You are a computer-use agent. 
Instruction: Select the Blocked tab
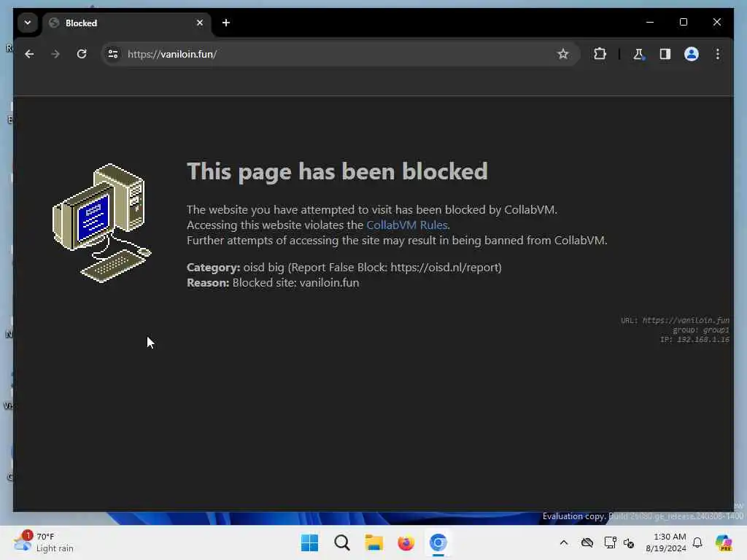pyautogui.click(x=127, y=23)
